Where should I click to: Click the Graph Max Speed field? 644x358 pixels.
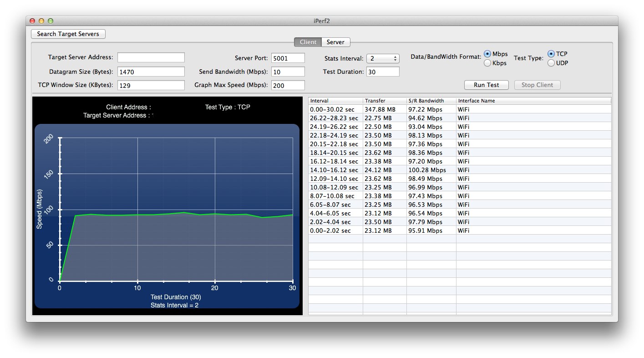pyautogui.click(x=288, y=85)
